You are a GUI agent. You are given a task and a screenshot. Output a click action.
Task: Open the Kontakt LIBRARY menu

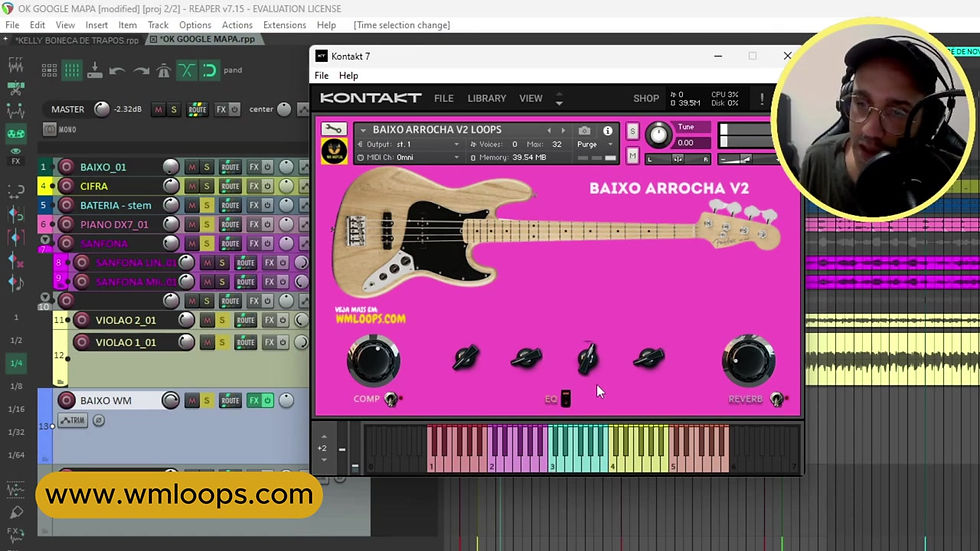486,99
